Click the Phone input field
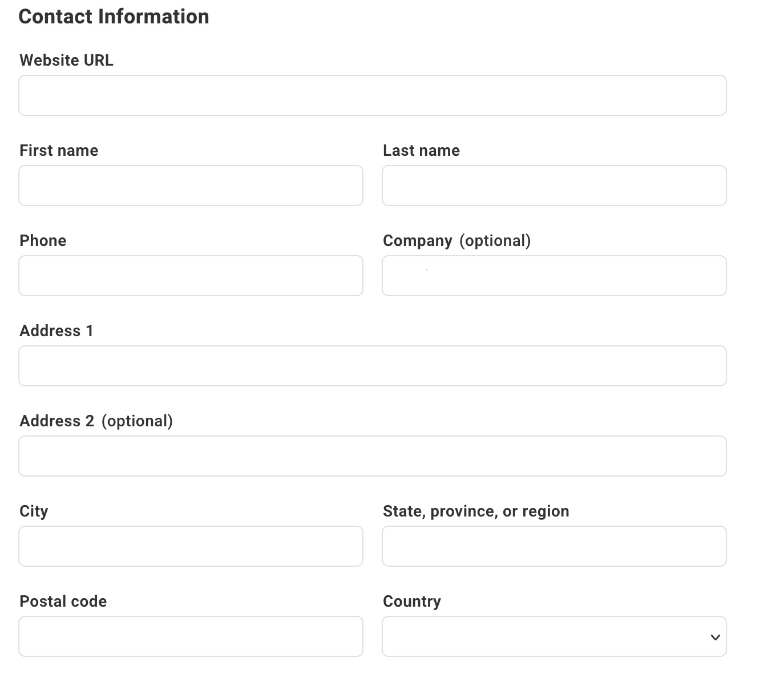Viewport: 784px width, 690px height. point(191,276)
